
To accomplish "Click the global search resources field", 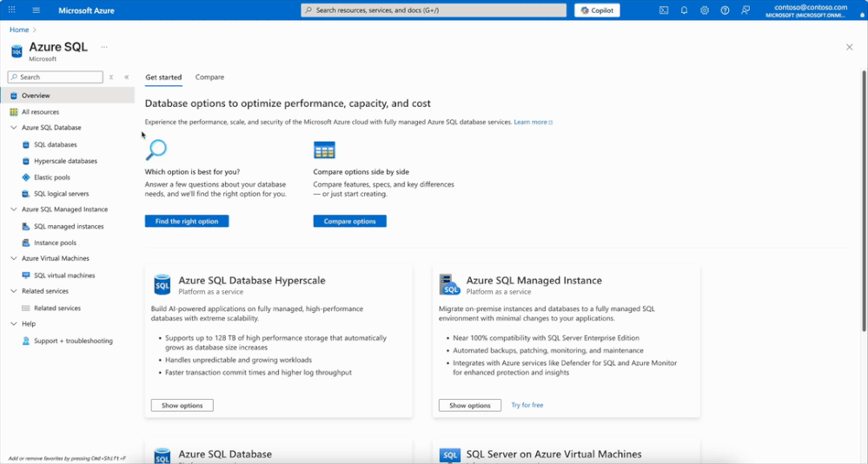I will (x=434, y=10).
